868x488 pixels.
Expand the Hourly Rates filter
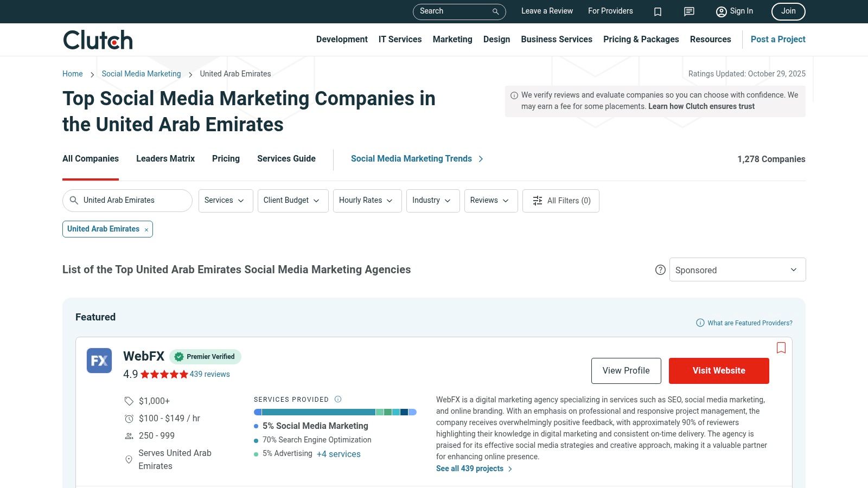[367, 201]
